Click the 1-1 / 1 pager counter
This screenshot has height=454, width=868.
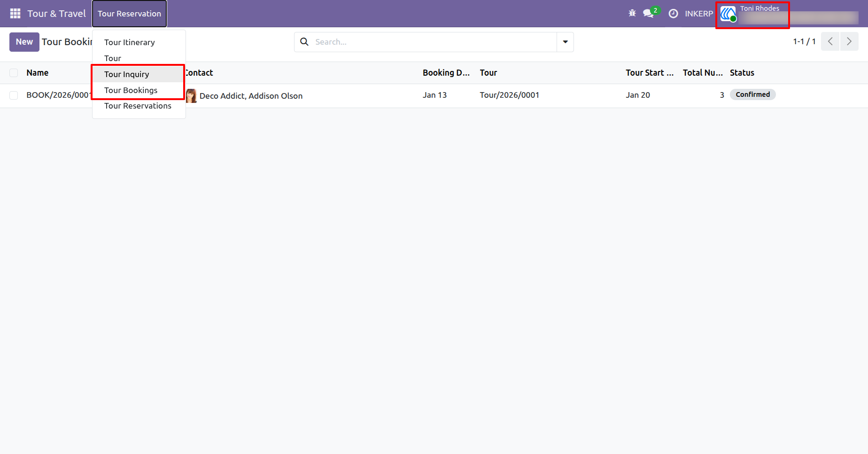point(804,41)
